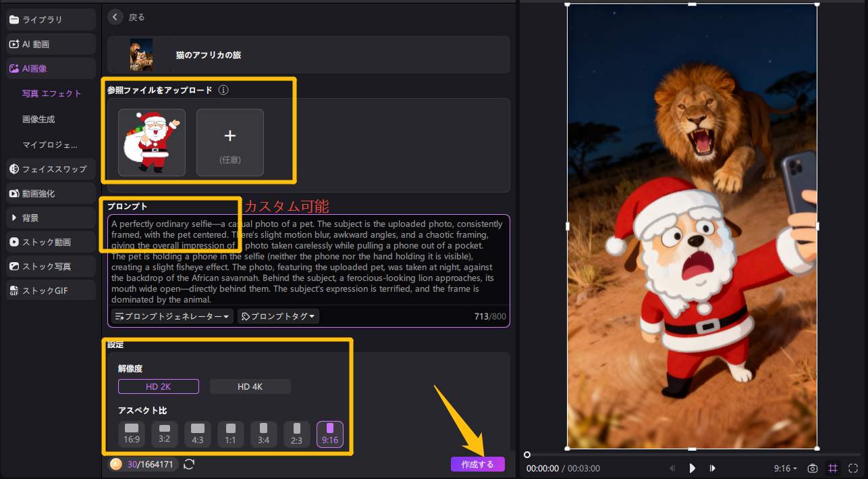868x479 pixels.
Task: Click the 作成する button
Action: tap(477, 464)
